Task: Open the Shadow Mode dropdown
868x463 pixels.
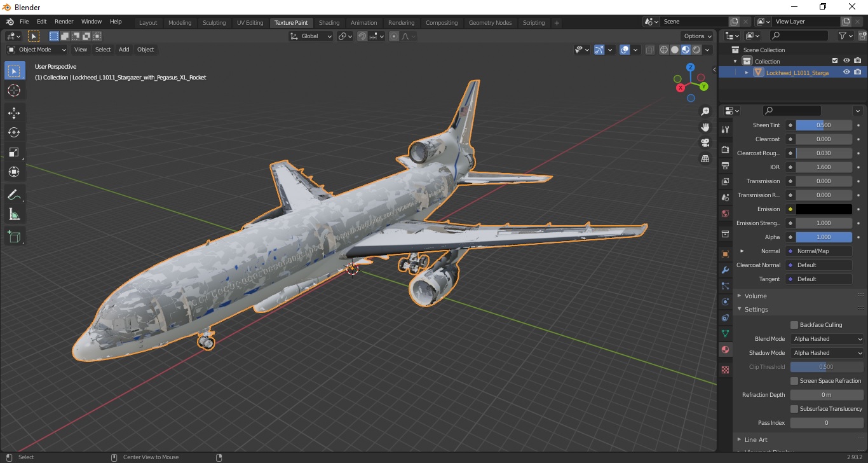Action: click(x=827, y=353)
